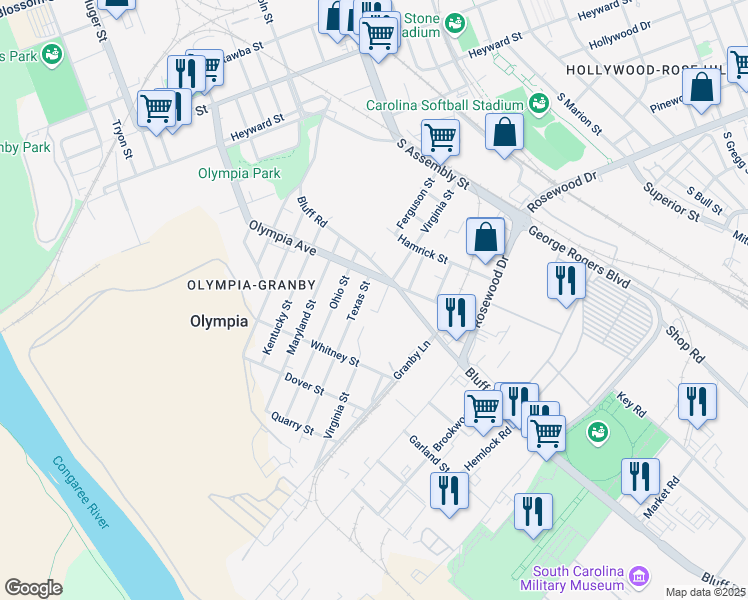Click the grocery cart marker near Brookwood
The width and height of the screenshot is (748, 600).
point(483,410)
